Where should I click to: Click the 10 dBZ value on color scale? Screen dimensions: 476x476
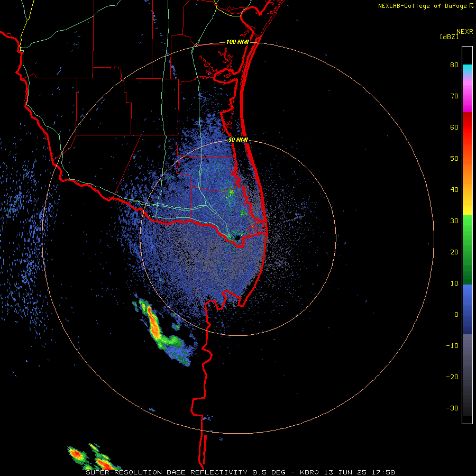454,283
